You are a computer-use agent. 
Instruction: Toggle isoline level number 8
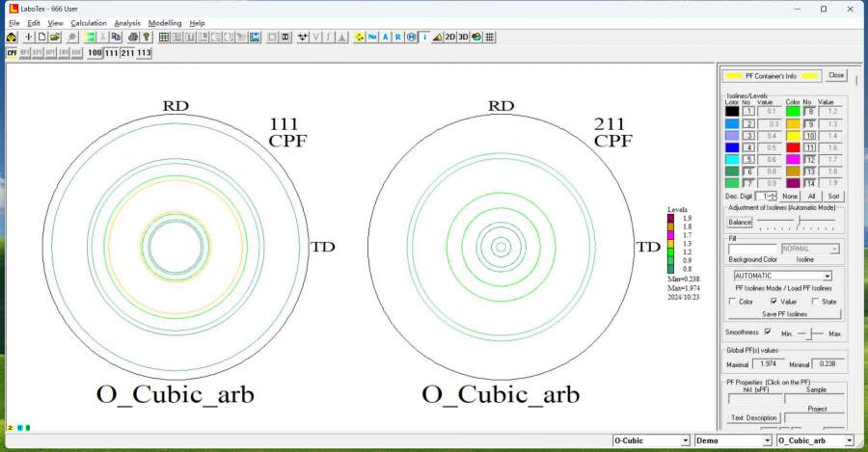pos(810,111)
